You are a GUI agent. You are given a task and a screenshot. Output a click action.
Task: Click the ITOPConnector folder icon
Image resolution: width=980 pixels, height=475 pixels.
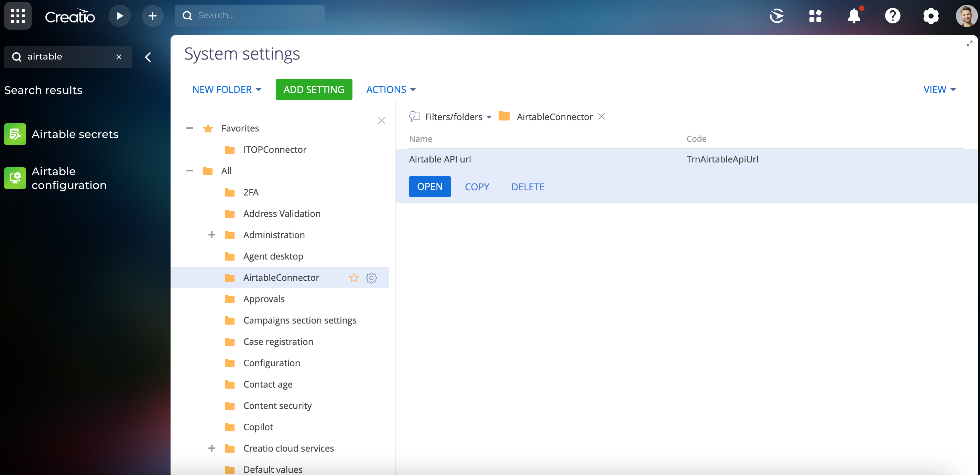230,150
